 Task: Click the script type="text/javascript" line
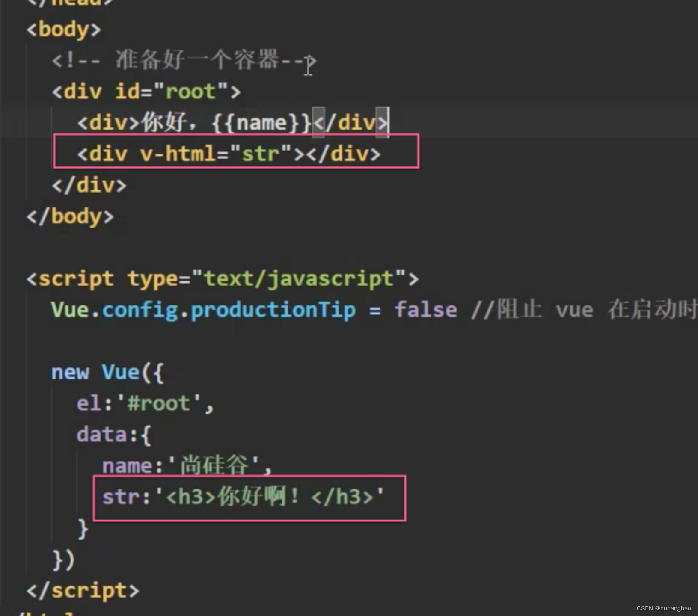pyautogui.click(x=222, y=279)
